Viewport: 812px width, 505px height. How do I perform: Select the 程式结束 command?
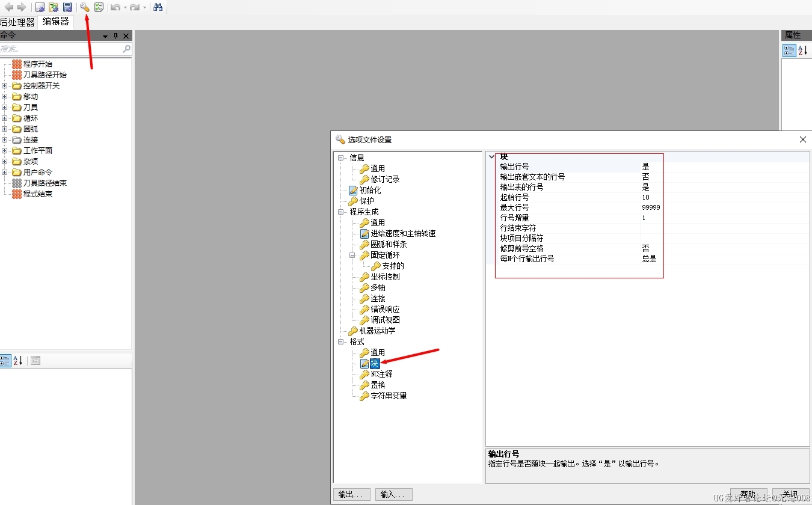[x=37, y=194]
